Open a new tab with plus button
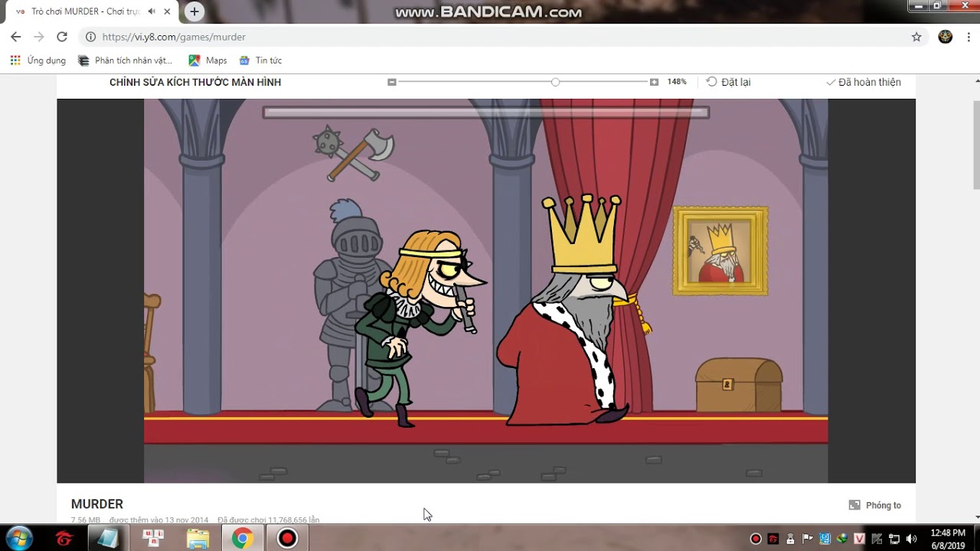Viewport: 980px width, 551px height. (194, 11)
